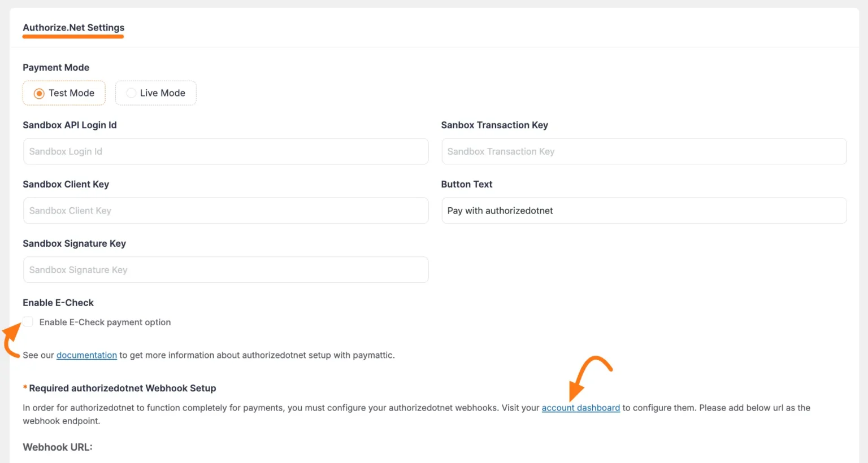
Task: Visit the account dashboard link
Action: point(580,407)
